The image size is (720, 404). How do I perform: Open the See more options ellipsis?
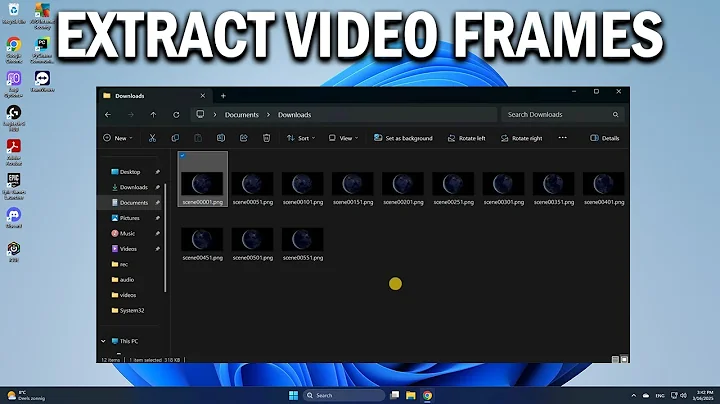(562, 138)
